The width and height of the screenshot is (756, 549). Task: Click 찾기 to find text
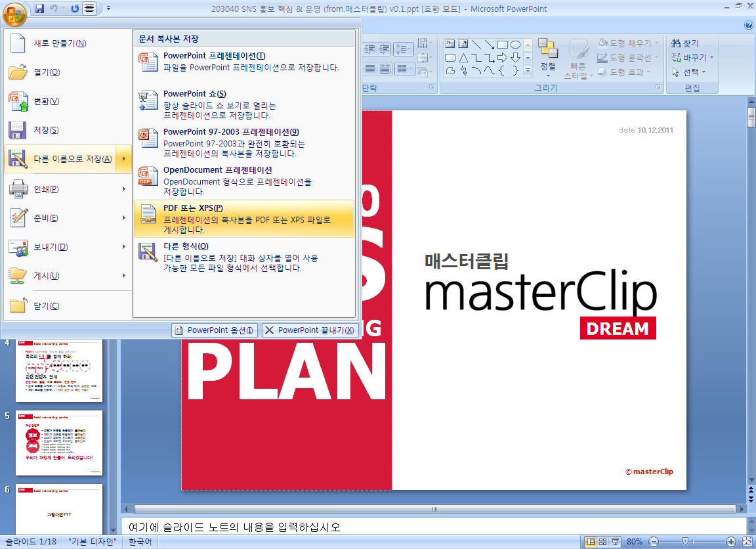click(684, 43)
